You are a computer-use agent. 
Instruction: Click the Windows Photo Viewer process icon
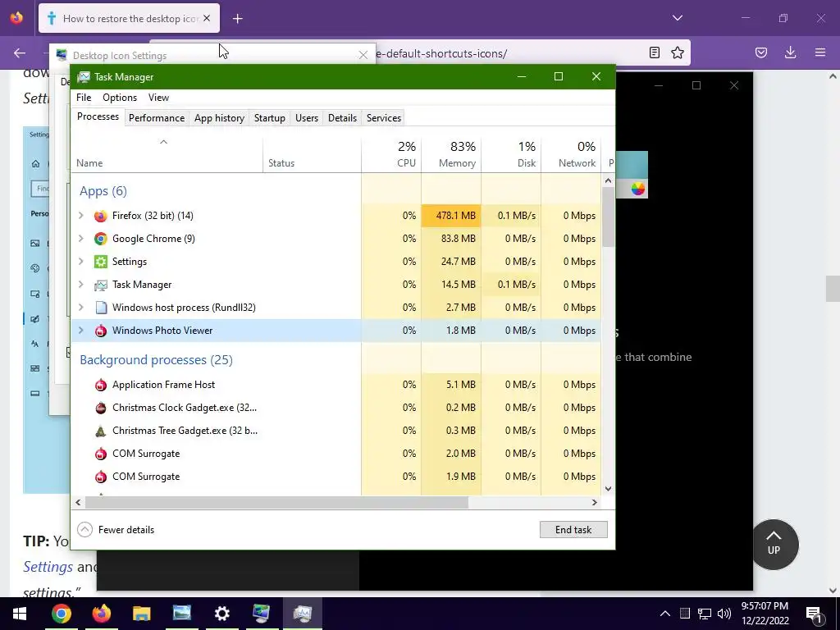(101, 331)
